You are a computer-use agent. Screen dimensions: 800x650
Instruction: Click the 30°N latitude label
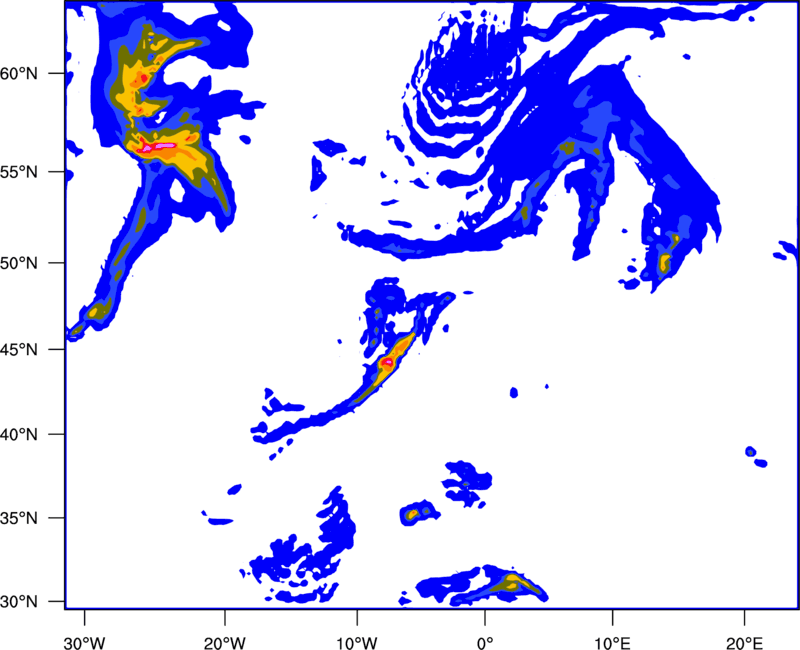click(19, 602)
